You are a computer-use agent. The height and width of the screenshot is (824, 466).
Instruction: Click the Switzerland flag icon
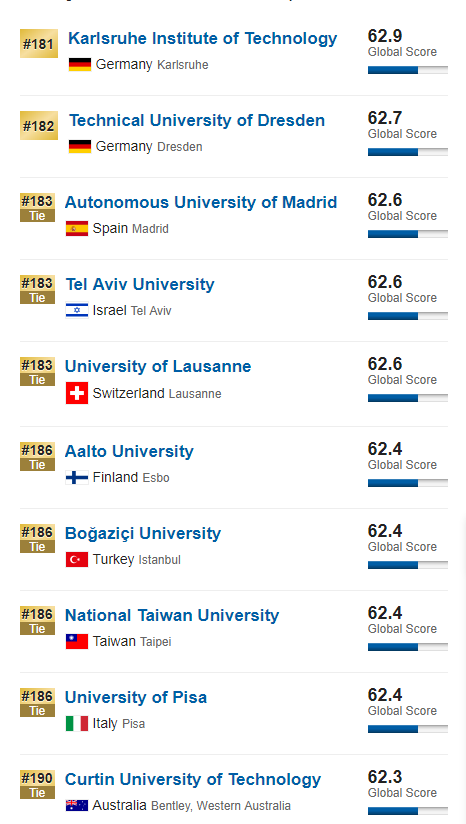[77, 393]
